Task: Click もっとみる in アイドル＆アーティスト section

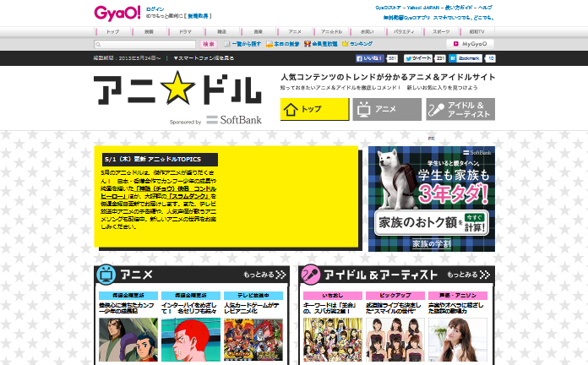Action: click(x=468, y=275)
